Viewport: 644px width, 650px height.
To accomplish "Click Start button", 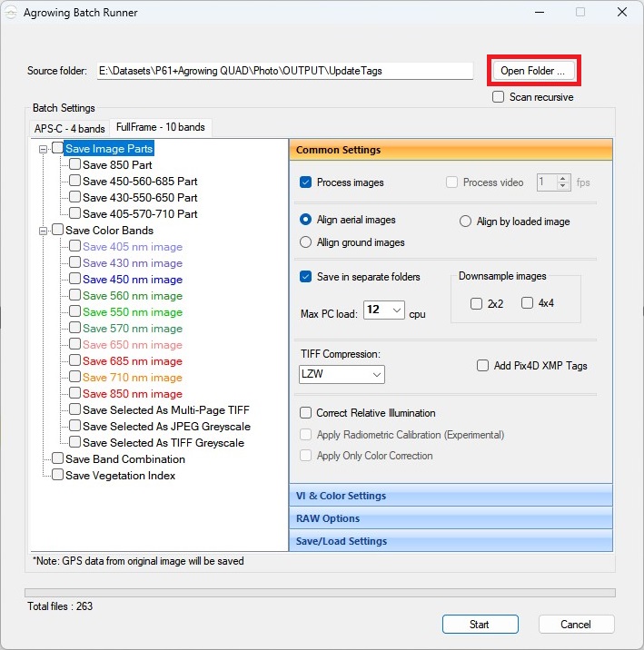I will point(481,625).
